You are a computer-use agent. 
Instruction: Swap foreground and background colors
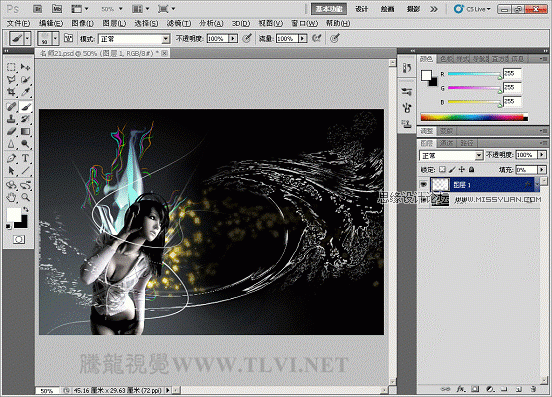point(26,209)
